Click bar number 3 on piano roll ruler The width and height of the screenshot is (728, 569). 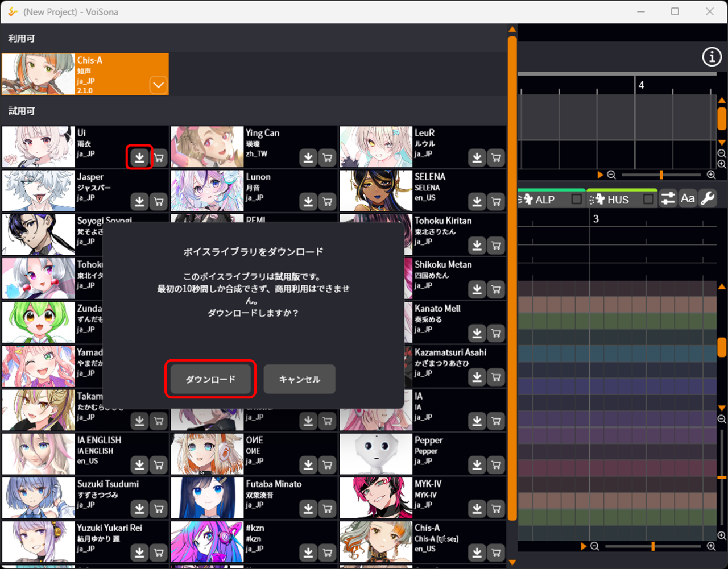click(596, 219)
